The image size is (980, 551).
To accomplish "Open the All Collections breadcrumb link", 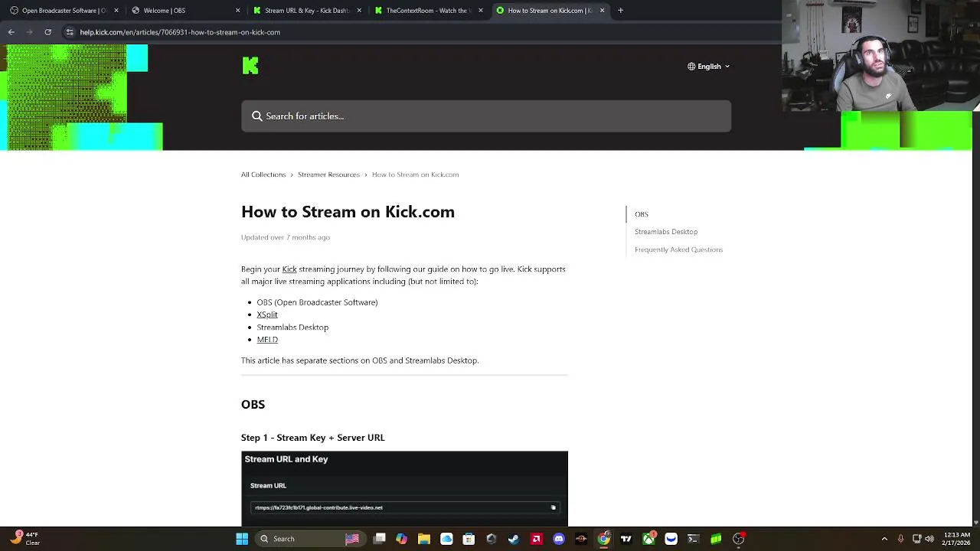I will point(263,174).
